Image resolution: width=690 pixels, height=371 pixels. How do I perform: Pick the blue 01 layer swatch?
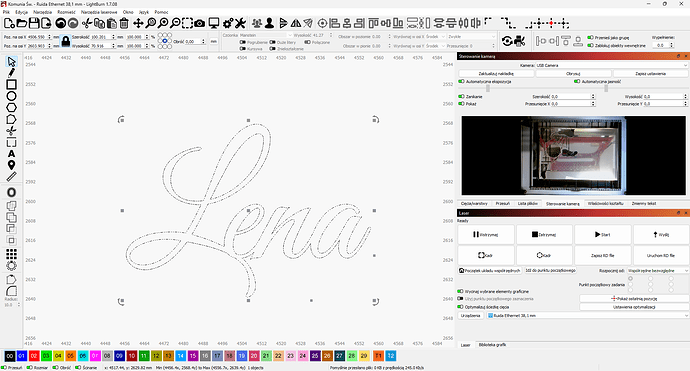[x=22, y=356]
